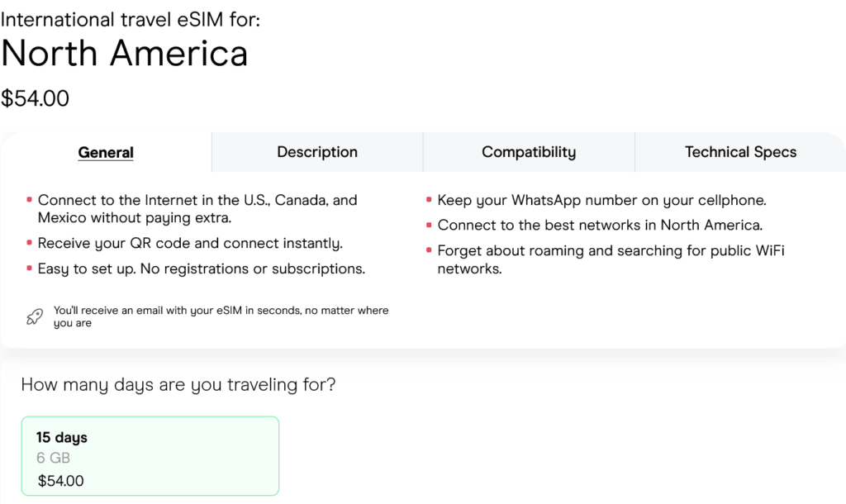The height and width of the screenshot is (504, 846).
Task: Click the 'Easy to set up' bullet
Action: [x=202, y=269]
